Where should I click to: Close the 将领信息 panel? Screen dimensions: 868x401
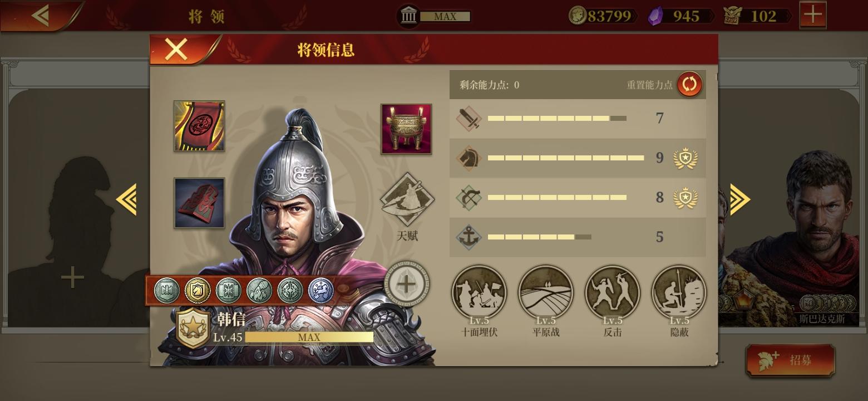[176, 50]
